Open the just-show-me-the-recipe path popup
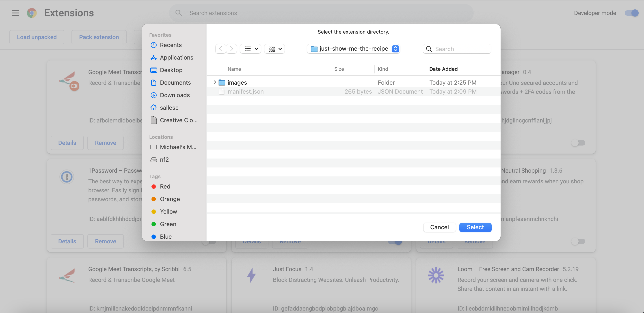Viewport: 644px width, 313px height. tap(353, 49)
